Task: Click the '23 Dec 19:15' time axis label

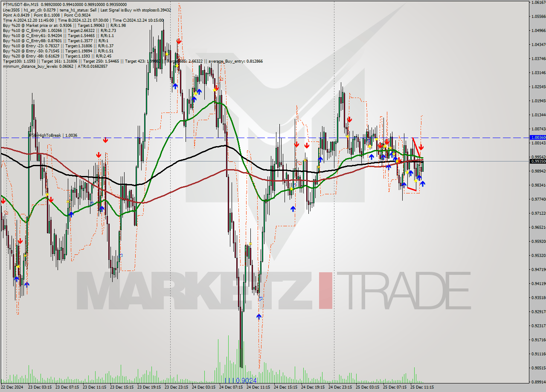Action: pyautogui.click(x=149, y=387)
